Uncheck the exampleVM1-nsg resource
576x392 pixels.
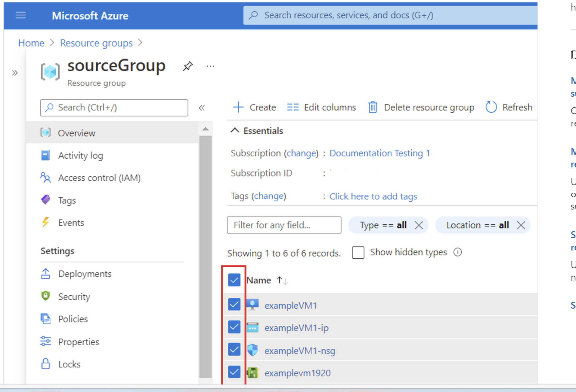point(234,350)
